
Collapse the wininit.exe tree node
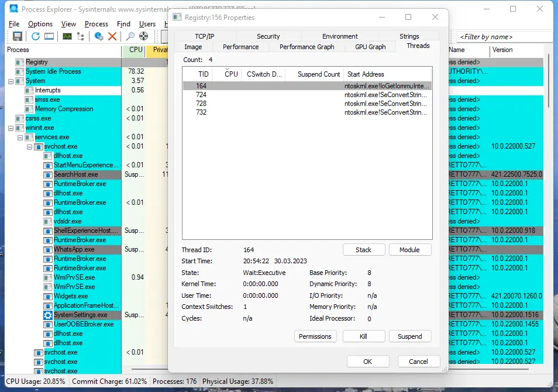[x=11, y=128]
